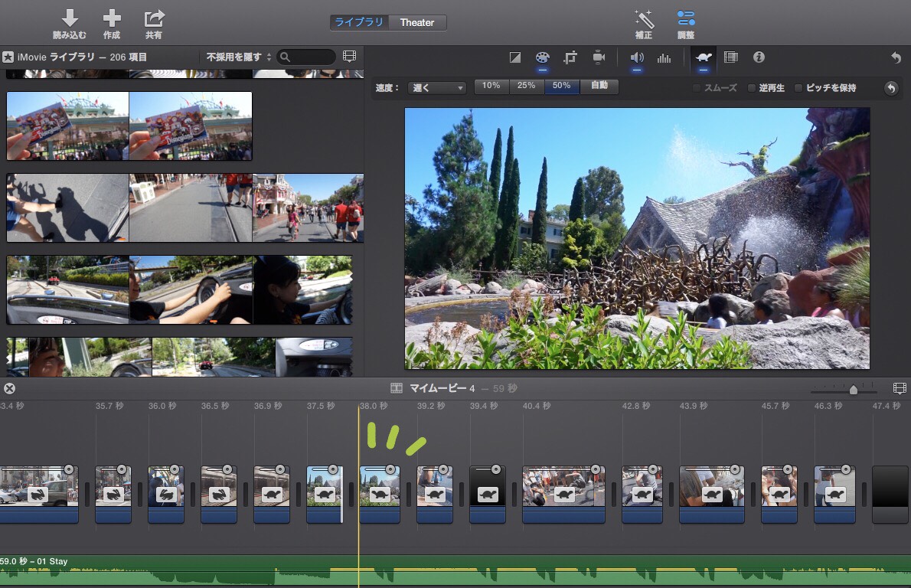
Task: Open the video filter filmstrip tool
Action: coord(730,57)
